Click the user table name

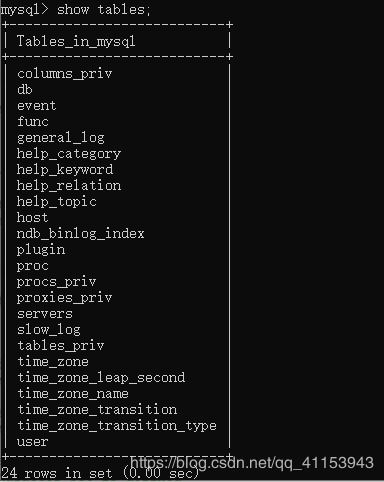(x=33, y=442)
